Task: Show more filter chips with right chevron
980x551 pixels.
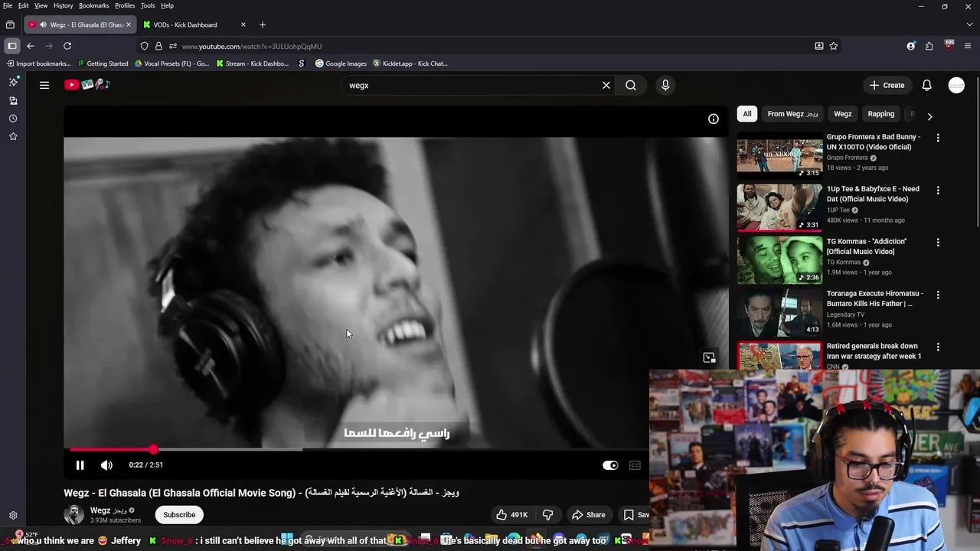Action: click(929, 116)
